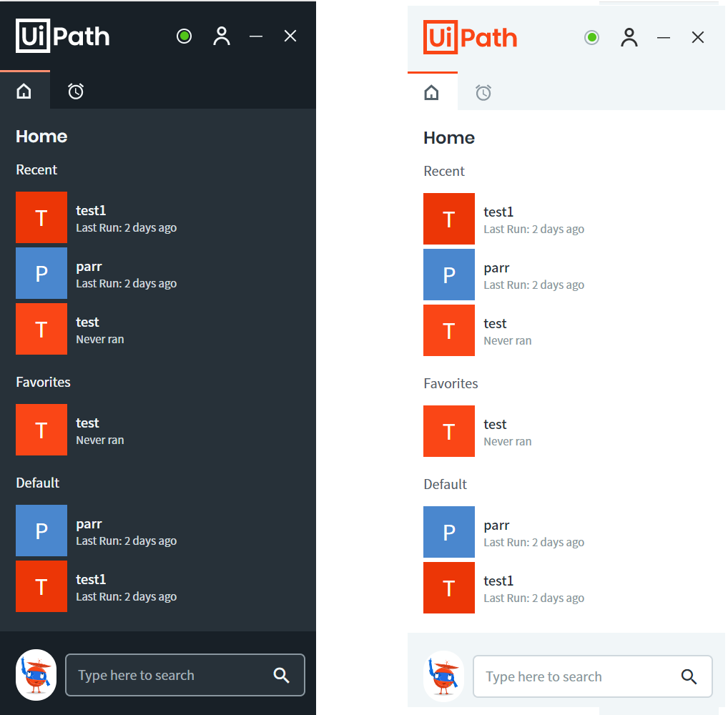Select 'parr' name under Default in dark window

(x=89, y=524)
